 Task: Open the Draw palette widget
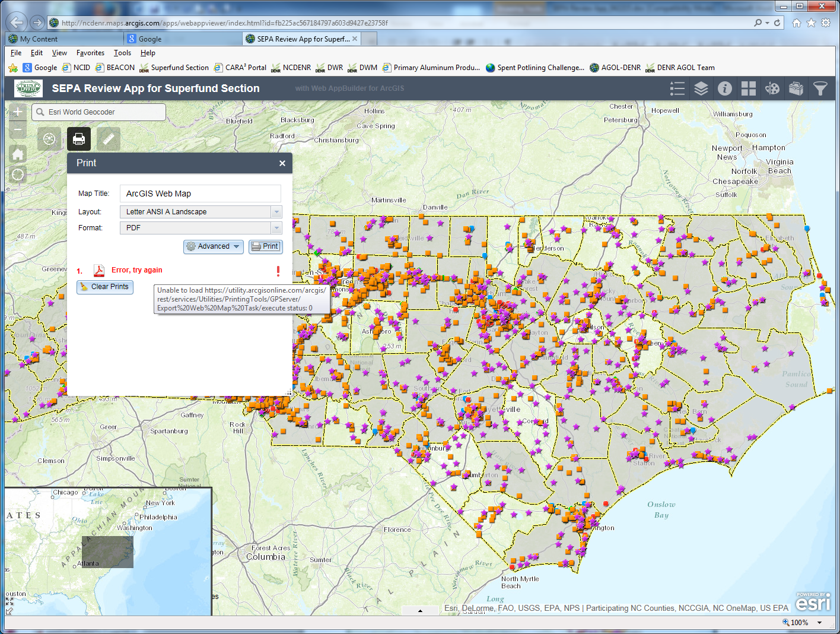tap(772, 89)
